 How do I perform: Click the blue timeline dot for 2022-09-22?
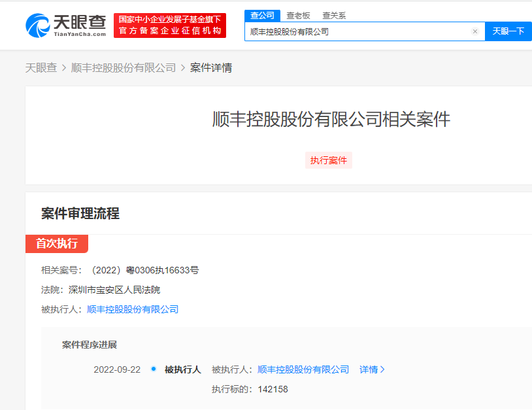coord(154,369)
